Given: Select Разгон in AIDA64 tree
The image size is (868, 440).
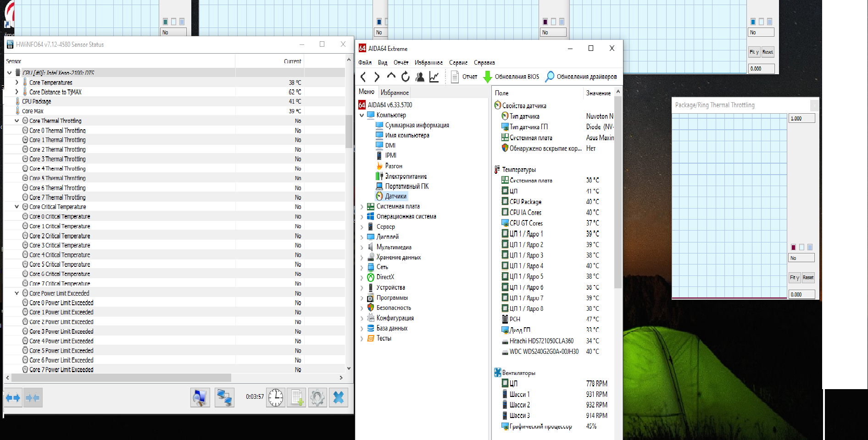Looking at the screenshot, I should point(394,166).
